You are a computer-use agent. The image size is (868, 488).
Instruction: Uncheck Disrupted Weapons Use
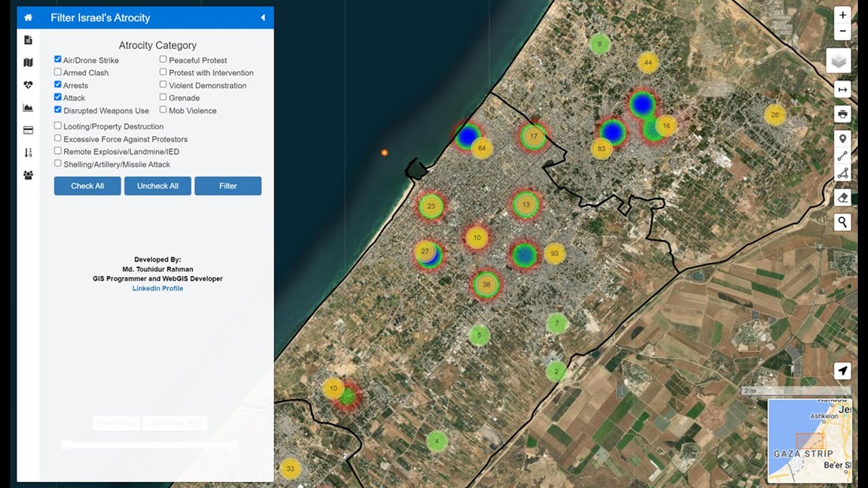click(58, 110)
